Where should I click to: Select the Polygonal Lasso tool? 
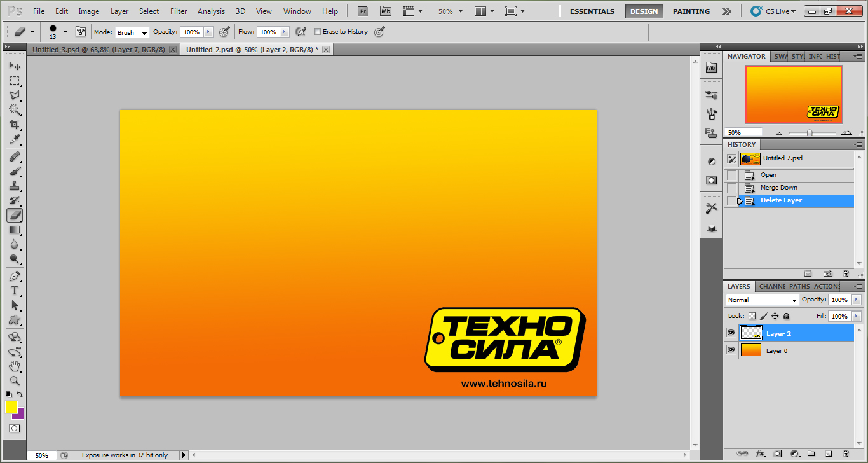(14, 95)
